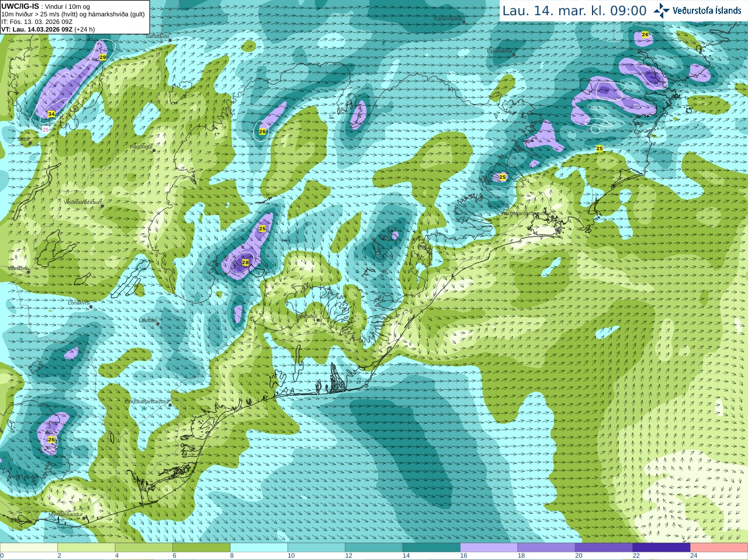748x560 pixels.
Task: Click the Kirkjubæjarklaustur station label
Action: [x=147, y=402]
